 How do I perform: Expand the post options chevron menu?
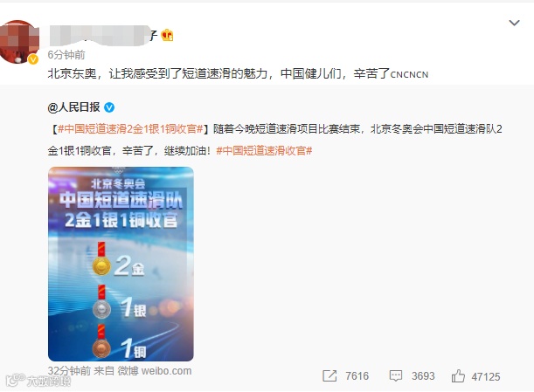point(514,23)
